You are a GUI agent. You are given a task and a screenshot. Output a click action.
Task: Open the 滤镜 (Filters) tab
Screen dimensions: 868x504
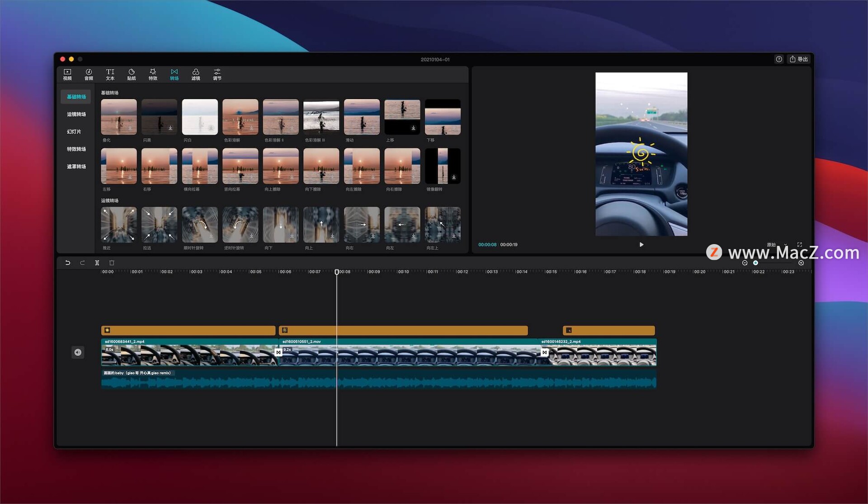tap(196, 75)
